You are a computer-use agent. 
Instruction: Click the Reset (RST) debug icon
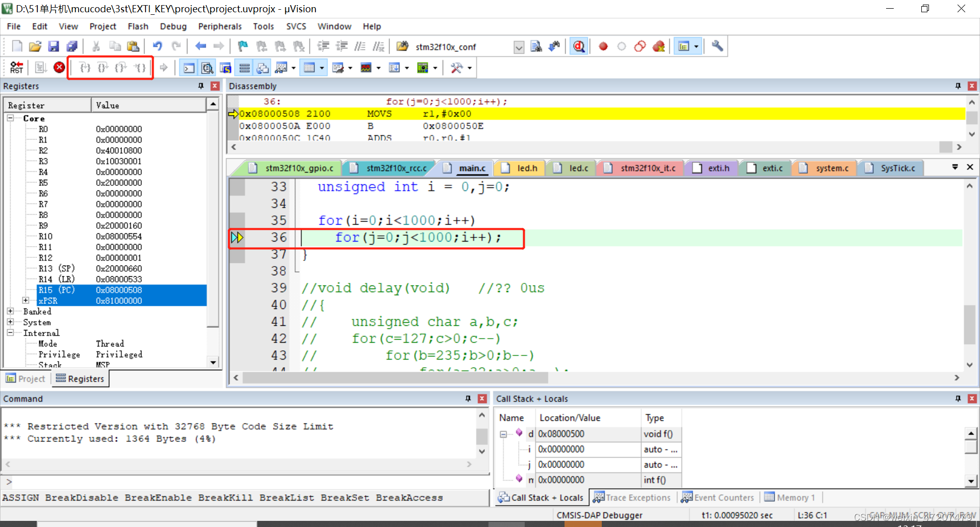16,67
